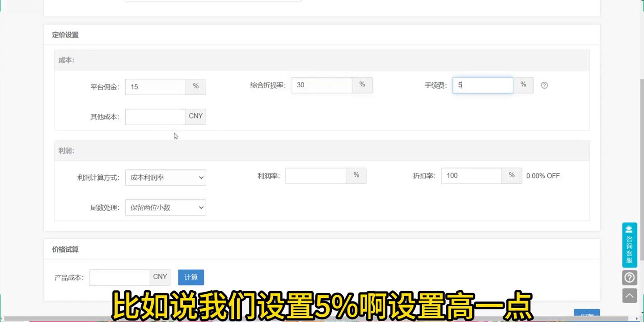Click the 定价设置 section header

[x=65, y=34]
